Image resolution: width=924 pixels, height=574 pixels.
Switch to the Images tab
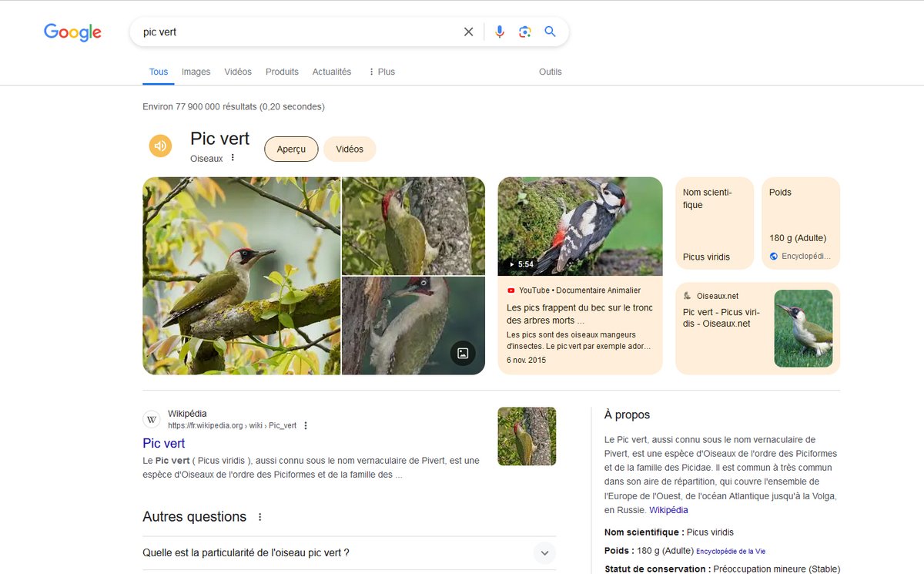(196, 71)
